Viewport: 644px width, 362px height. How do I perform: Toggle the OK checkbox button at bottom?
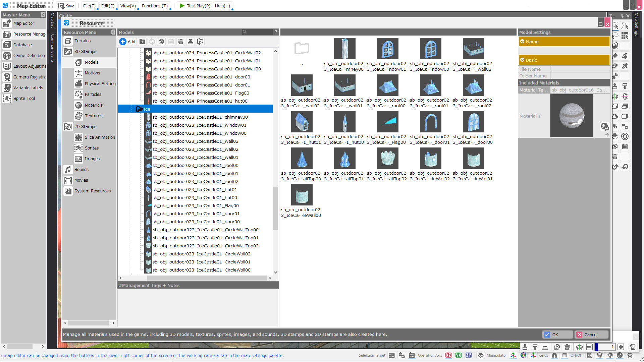pos(547,334)
